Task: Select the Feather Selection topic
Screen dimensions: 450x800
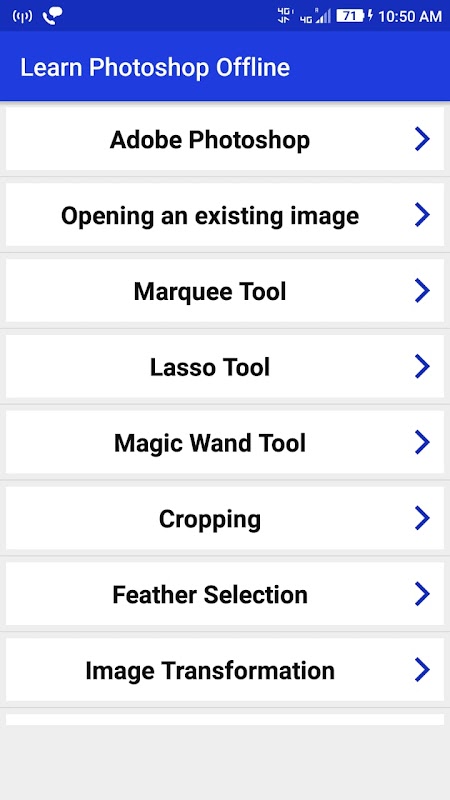Action: (224, 594)
